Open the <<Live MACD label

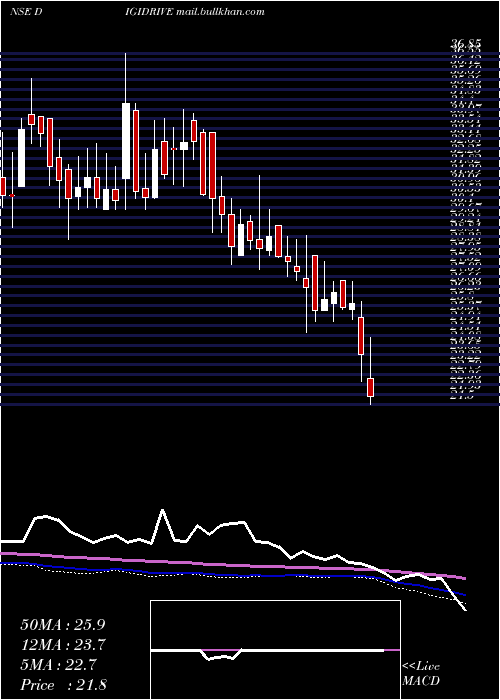(x=421, y=674)
